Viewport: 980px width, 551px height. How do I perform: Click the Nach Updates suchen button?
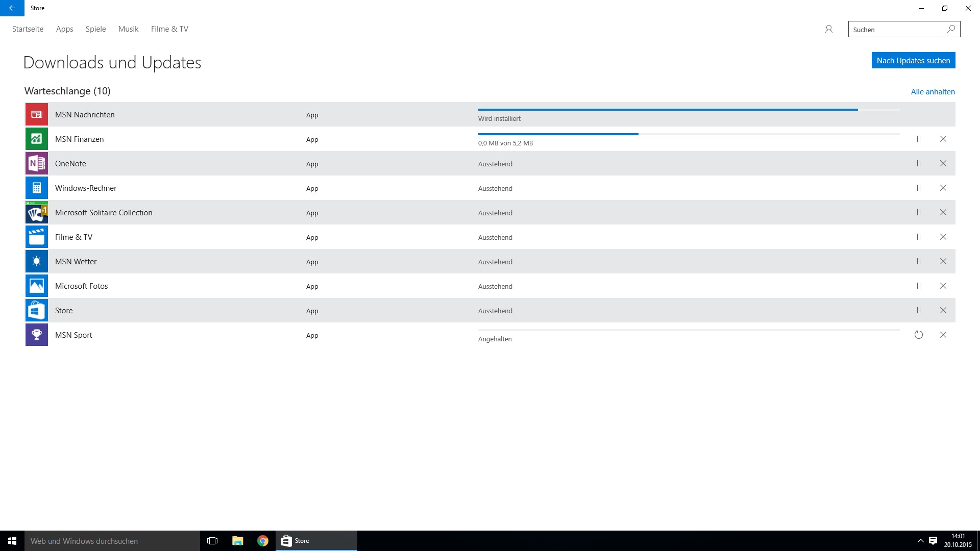tap(913, 61)
